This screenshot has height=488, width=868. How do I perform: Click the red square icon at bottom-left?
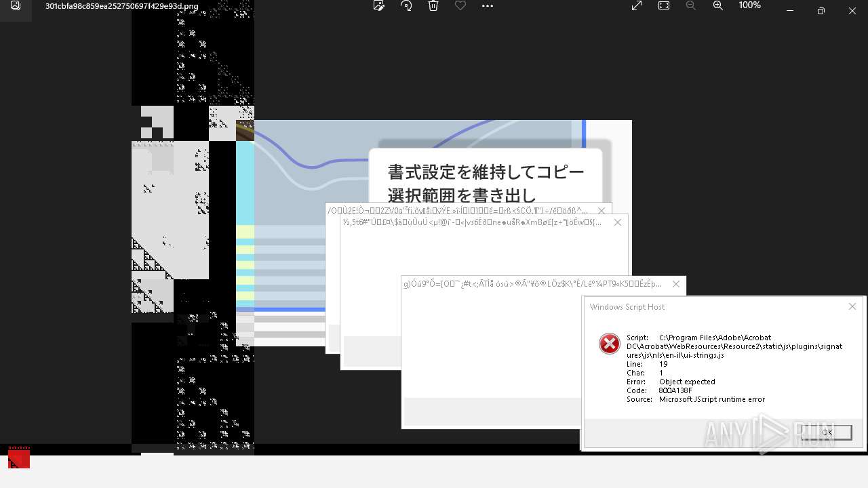(x=19, y=457)
